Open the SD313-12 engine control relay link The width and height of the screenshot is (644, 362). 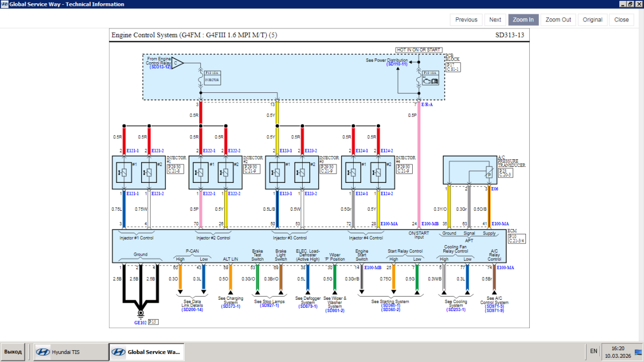157,67
